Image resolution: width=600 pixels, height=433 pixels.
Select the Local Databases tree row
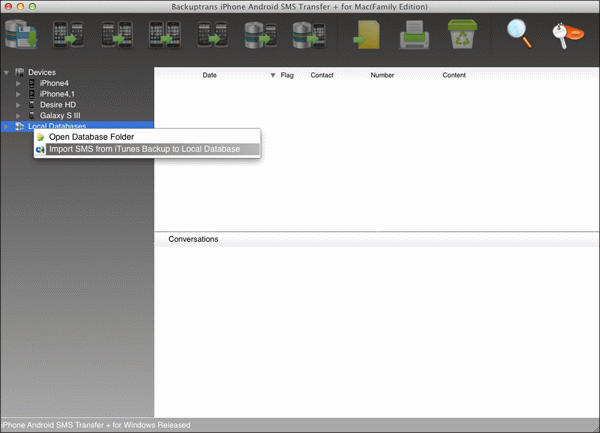click(77, 126)
